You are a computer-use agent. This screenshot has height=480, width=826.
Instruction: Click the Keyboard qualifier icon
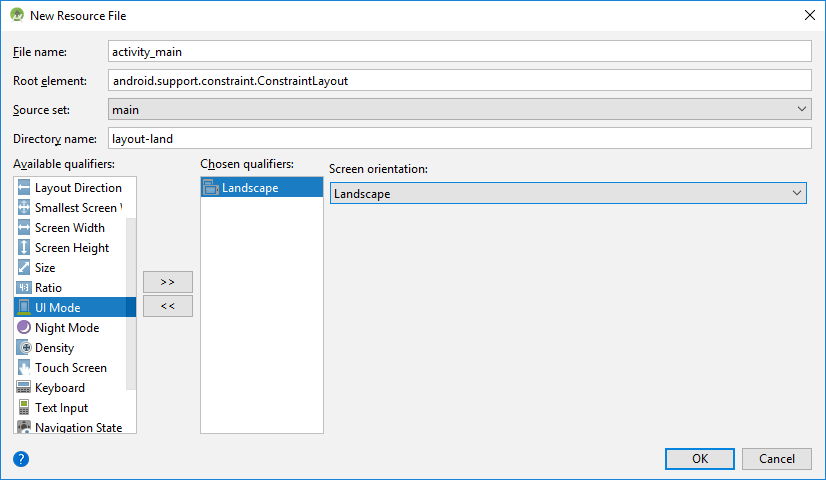click(24, 388)
